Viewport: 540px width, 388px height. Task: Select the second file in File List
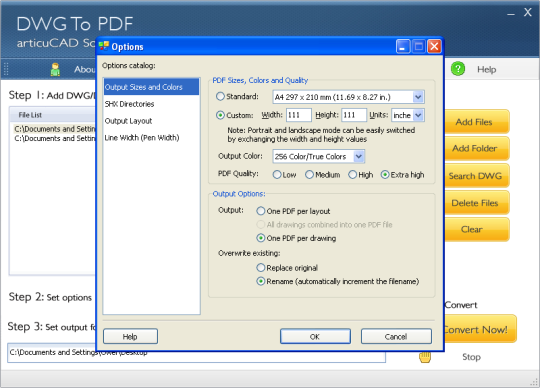pos(54,138)
